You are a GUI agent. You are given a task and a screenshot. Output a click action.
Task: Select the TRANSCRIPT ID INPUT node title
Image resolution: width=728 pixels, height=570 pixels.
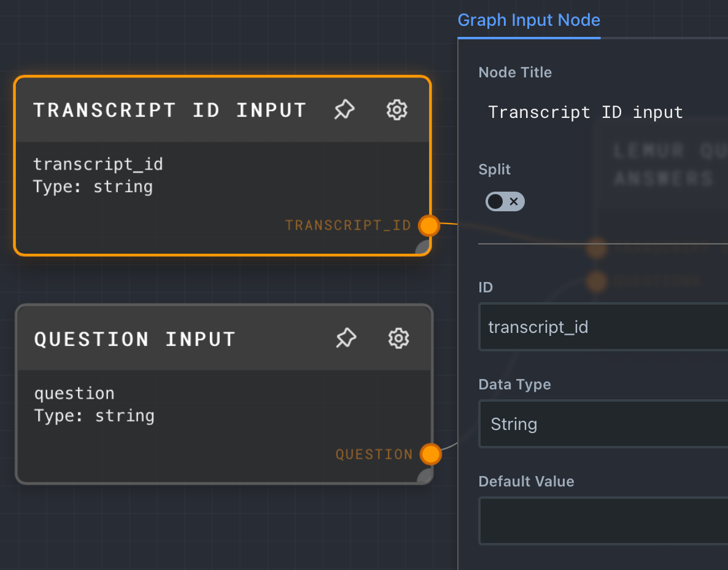pos(170,110)
